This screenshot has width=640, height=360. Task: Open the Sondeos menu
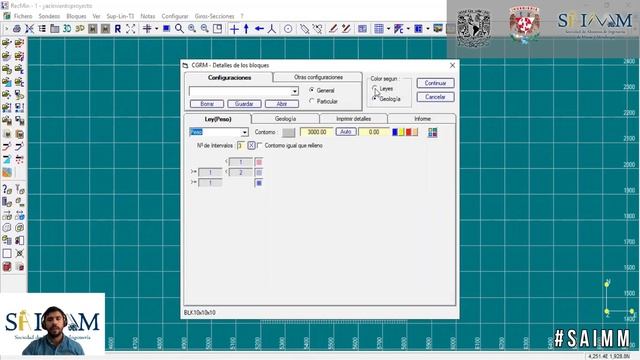49,16
